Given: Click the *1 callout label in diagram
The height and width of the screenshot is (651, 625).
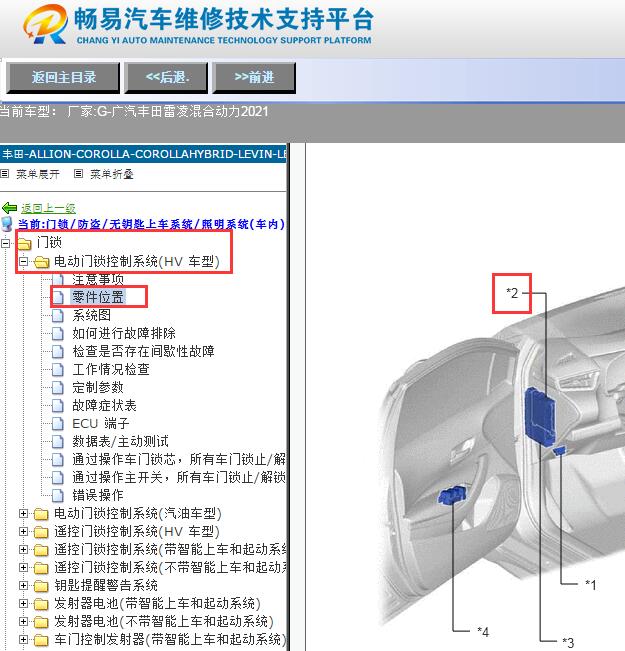Looking at the screenshot, I should point(591,585).
